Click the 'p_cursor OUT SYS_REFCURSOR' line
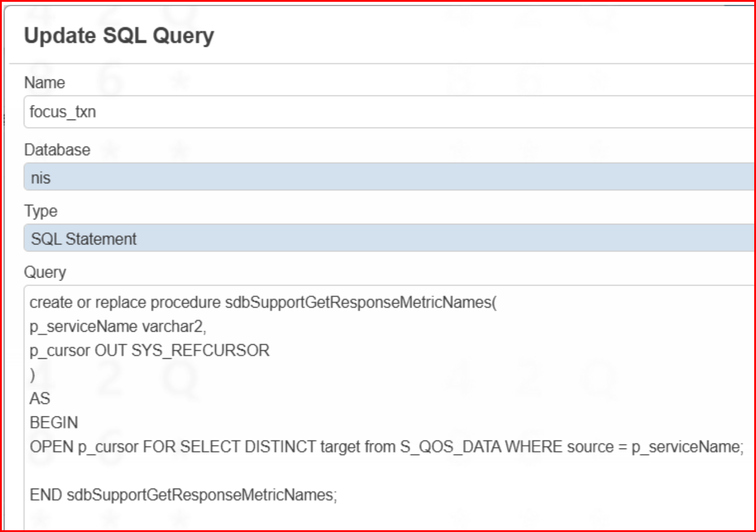This screenshot has height=532, width=756. tap(149, 351)
